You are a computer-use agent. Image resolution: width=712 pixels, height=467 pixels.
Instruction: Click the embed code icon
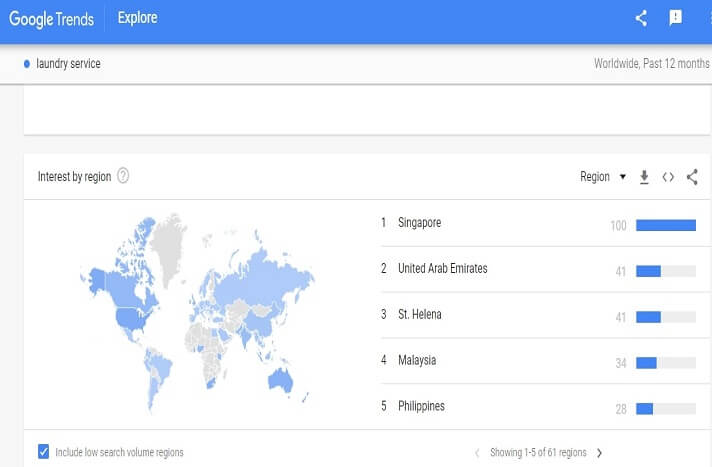pos(668,177)
